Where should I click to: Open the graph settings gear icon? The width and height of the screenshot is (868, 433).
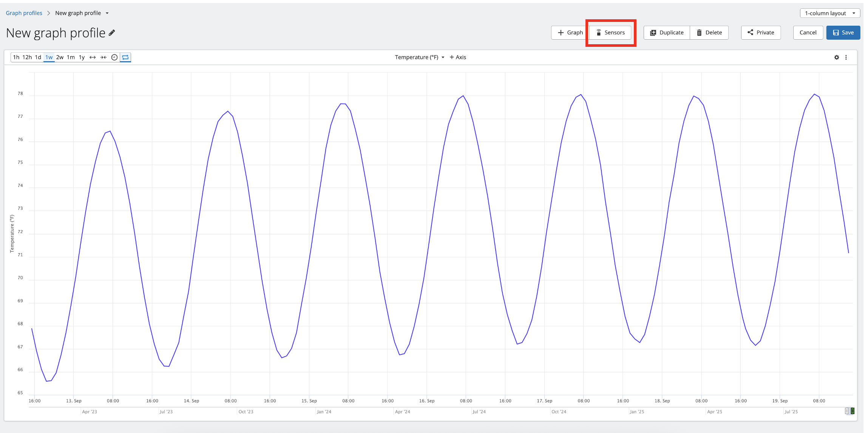click(x=837, y=57)
